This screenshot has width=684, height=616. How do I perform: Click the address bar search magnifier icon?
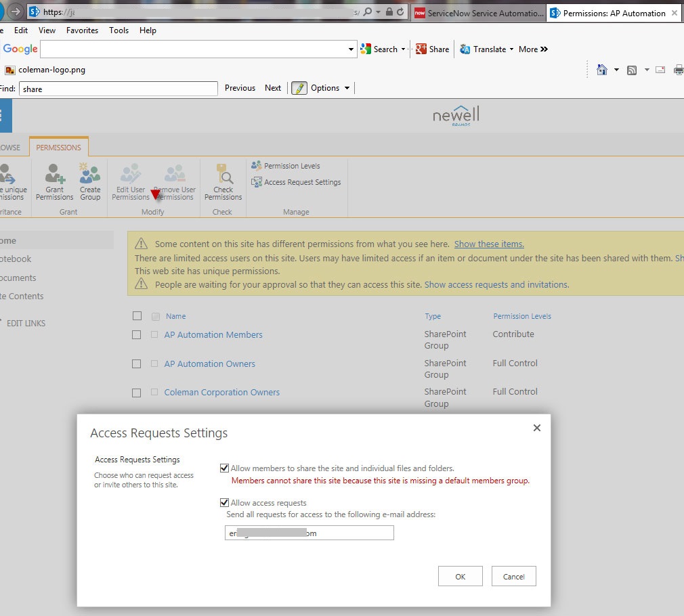pyautogui.click(x=368, y=12)
